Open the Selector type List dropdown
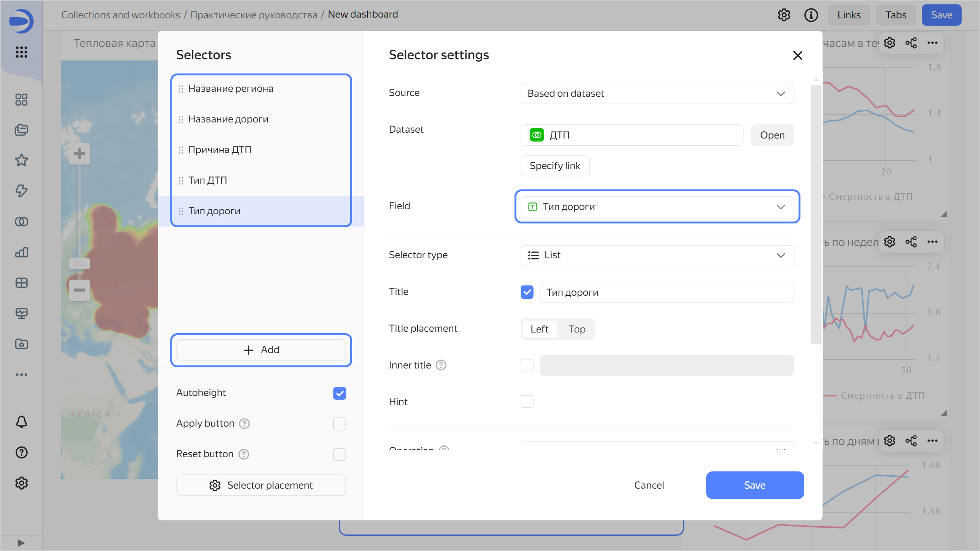This screenshot has width=980, height=551. pyautogui.click(x=657, y=255)
